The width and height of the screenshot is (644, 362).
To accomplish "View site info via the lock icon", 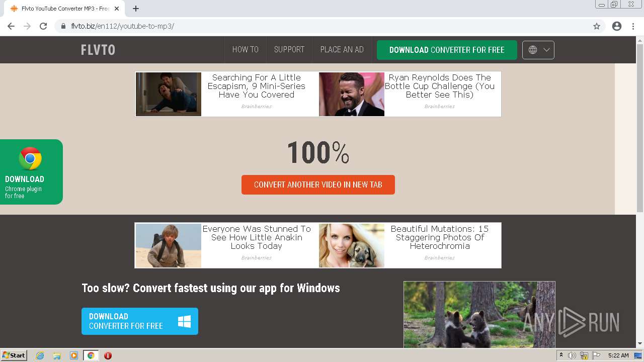I will click(x=63, y=26).
